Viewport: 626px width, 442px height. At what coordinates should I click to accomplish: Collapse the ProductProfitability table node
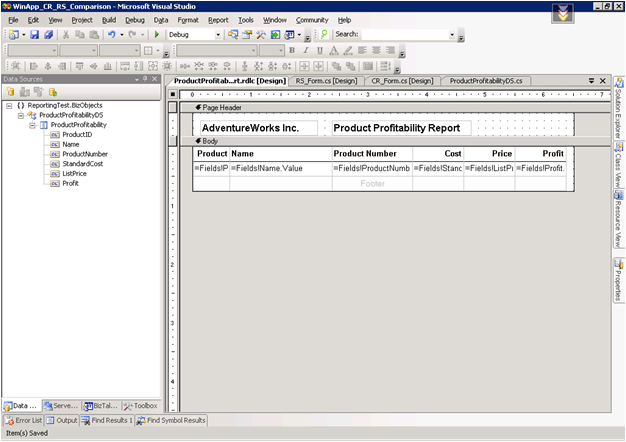click(x=32, y=125)
